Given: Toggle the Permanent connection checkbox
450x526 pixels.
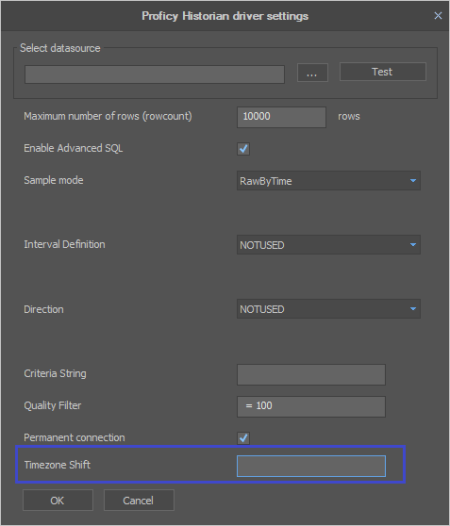Looking at the screenshot, I should (x=243, y=438).
